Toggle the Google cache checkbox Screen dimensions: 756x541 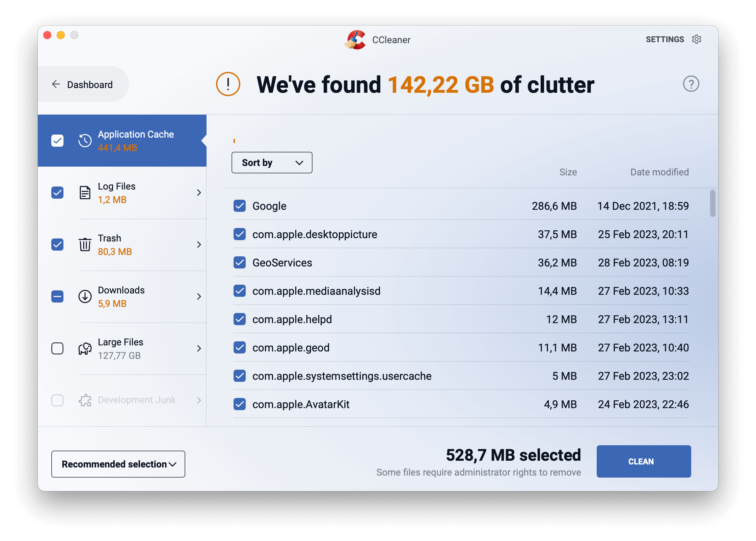coord(240,206)
